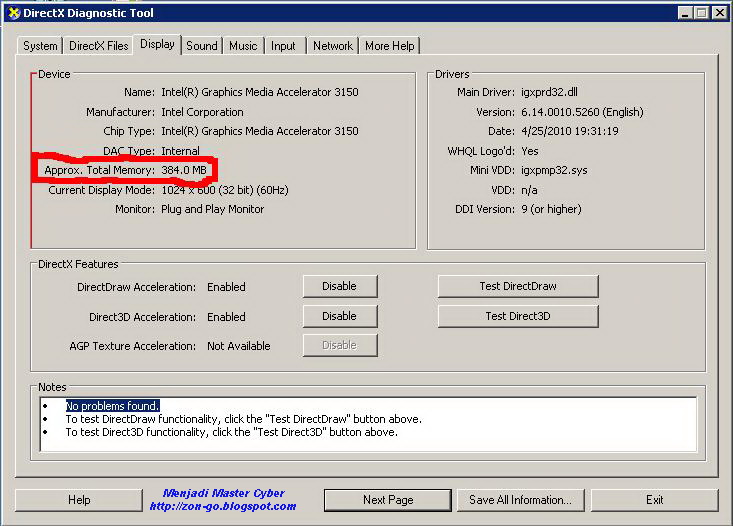Open the DirectX Files tab
Viewport: 733px width, 526px height.
tap(98, 46)
